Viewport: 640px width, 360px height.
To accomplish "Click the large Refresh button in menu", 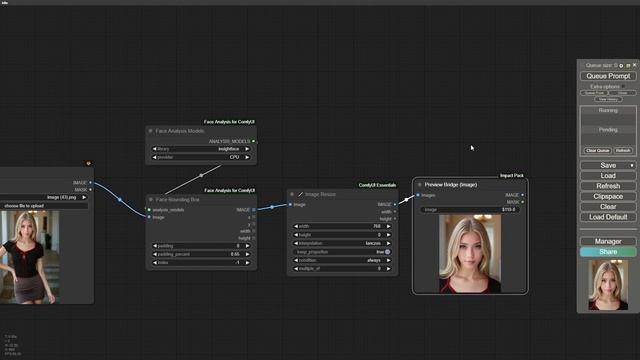I will pyautogui.click(x=608, y=186).
